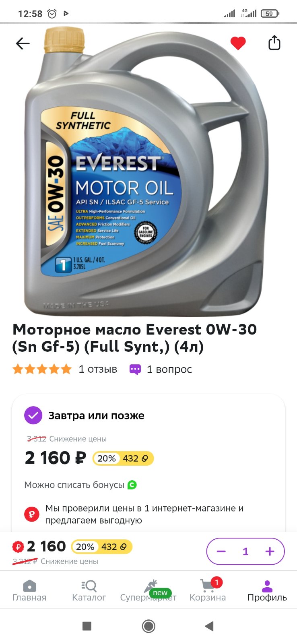
Task: Go to the Главная tab
Action: 29,590
